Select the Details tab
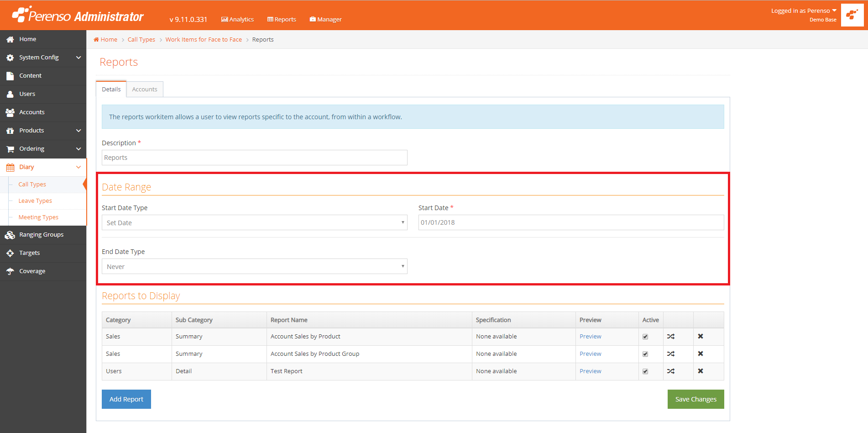Screen dimensions: 868x433 (x=111, y=90)
